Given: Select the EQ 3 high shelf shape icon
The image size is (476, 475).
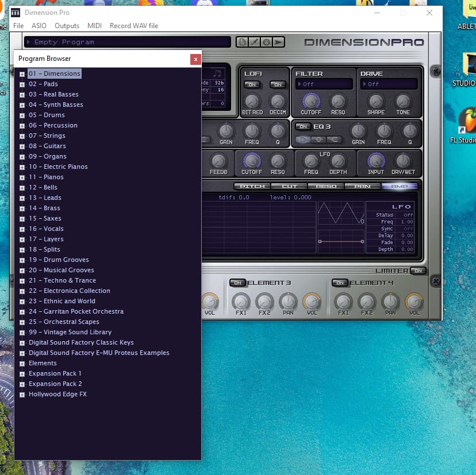Looking at the screenshot, I should click(334, 139).
